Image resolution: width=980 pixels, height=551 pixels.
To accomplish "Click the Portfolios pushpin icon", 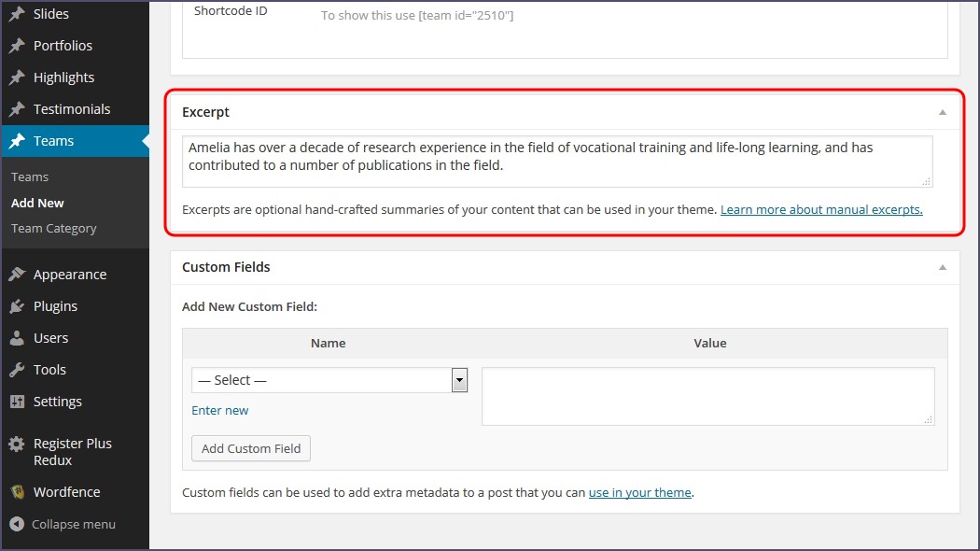I will pos(17,46).
